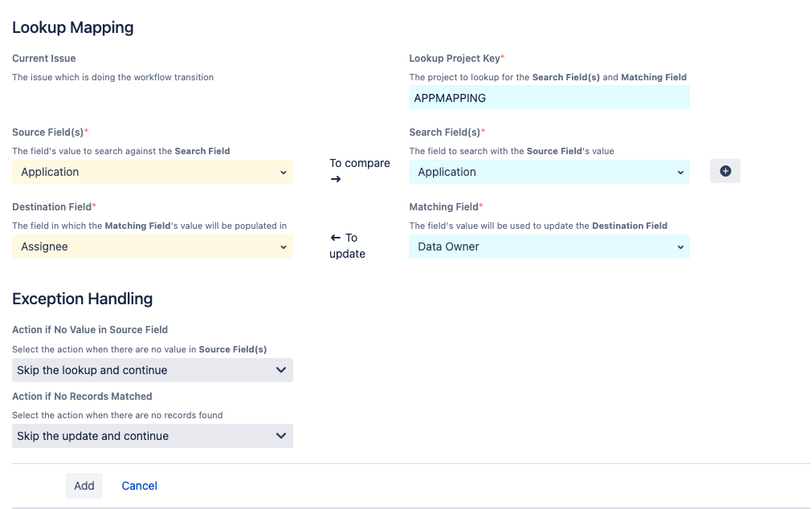Open the 'Skip the update and continue' dropdown
Screen dimensions: 812x509
152,437
